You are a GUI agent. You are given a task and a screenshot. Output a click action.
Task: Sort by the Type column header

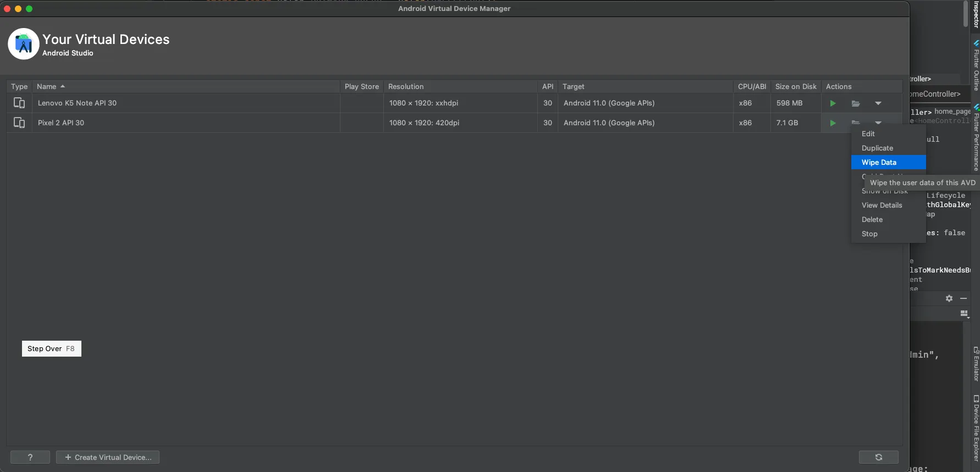pos(19,86)
